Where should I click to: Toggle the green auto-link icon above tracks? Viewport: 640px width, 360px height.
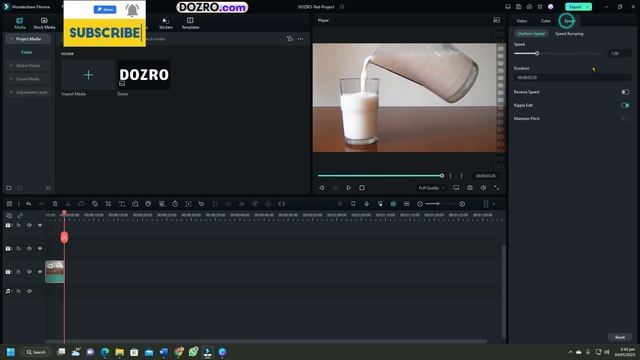point(20,215)
